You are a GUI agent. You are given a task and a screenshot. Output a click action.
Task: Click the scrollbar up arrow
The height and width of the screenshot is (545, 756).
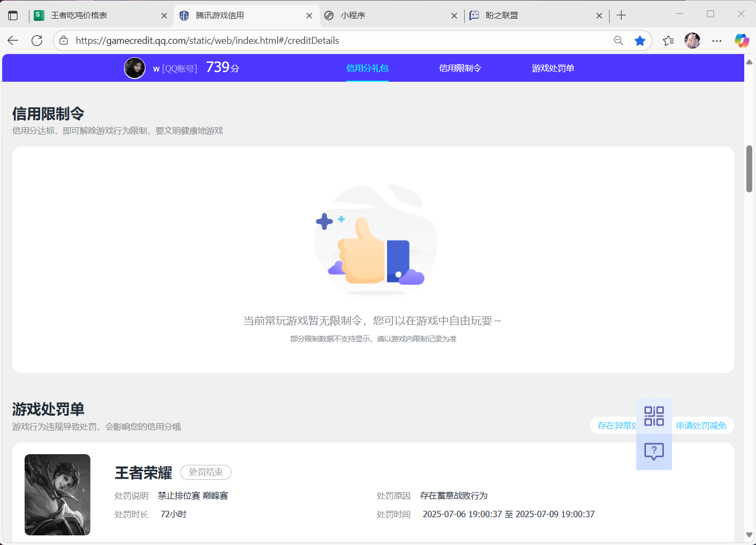tap(749, 62)
